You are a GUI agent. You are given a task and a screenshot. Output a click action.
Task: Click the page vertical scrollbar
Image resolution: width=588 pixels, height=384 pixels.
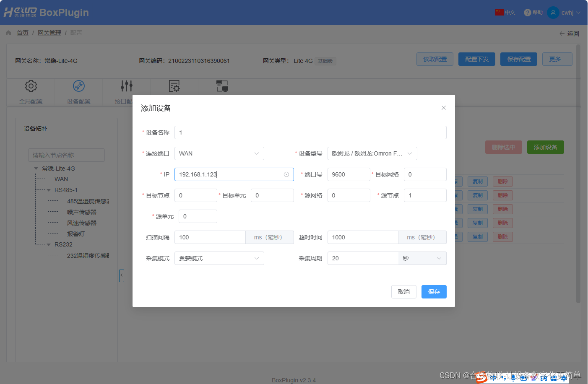(578, 174)
